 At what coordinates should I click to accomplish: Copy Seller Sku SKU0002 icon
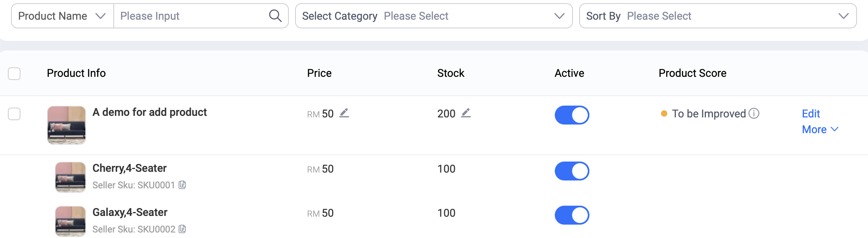(182, 229)
